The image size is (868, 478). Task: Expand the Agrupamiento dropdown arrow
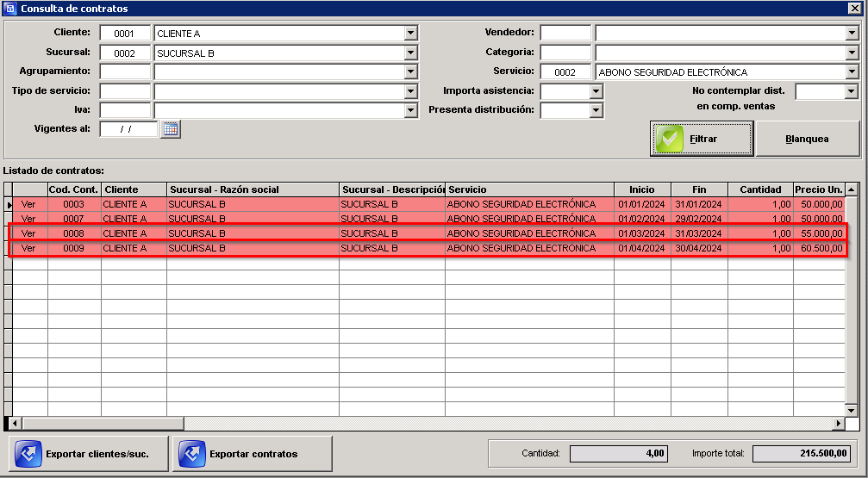410,72
